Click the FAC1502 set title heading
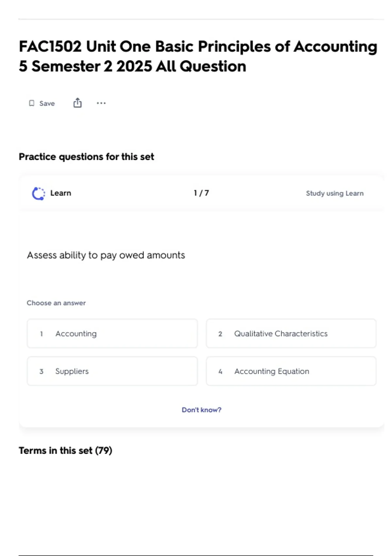The image size is (392, 556). click(198, 56)
